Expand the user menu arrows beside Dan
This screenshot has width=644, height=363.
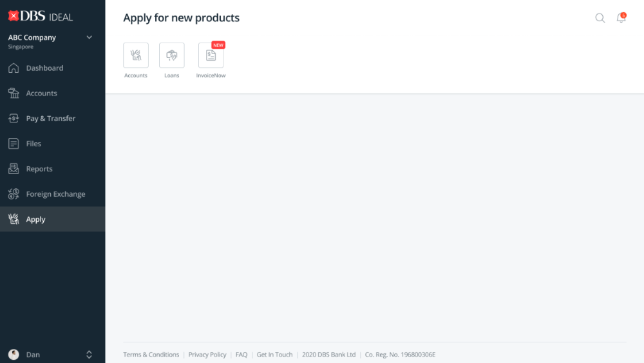89,355
